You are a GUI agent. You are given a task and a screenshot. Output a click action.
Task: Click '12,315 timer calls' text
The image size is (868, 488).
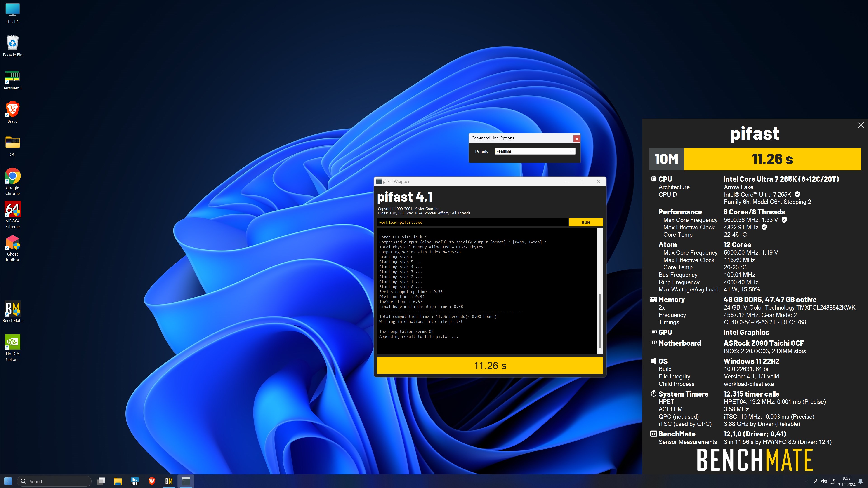(x=751, y=394)
